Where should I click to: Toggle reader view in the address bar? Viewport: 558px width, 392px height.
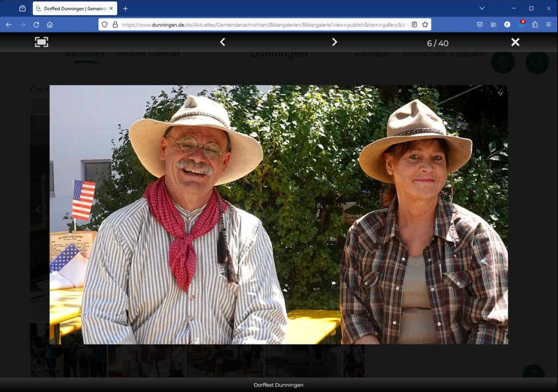(414, 25)
